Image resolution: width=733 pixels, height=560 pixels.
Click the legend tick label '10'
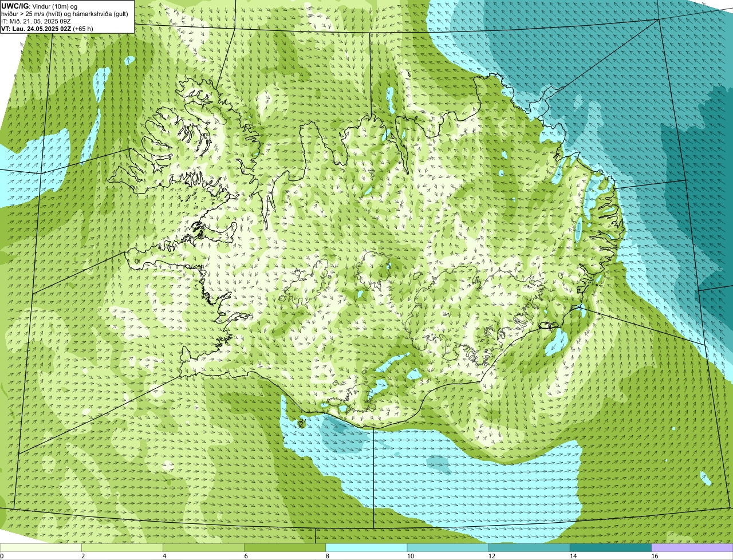click(x=410, y=556)
